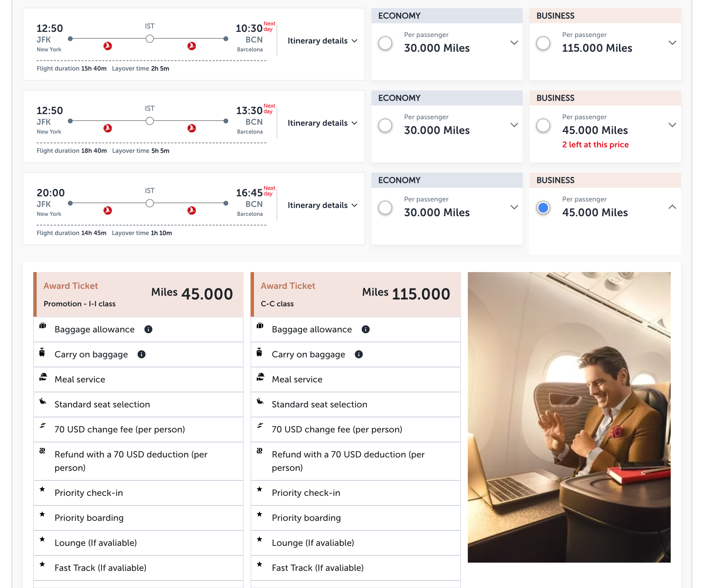Click Turkish Airlines logo on first leg of 20:00 flight
706x588 pixels.
coord(108,210)
